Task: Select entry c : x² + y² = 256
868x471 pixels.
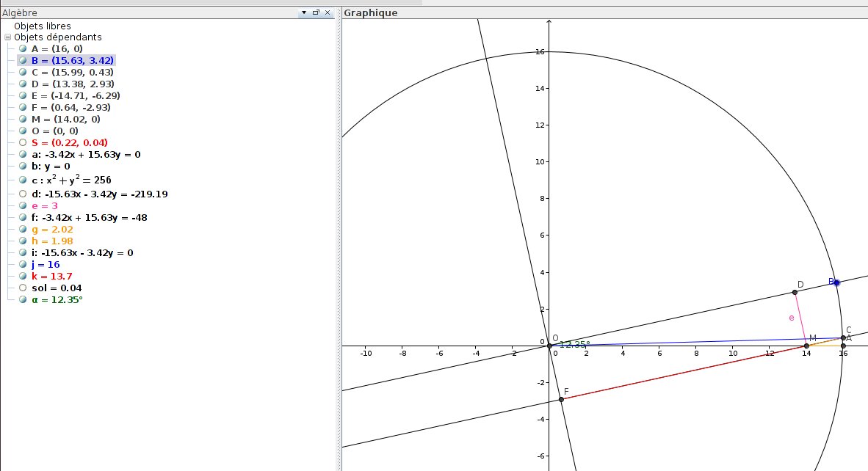Action: [x=71, y=180]
